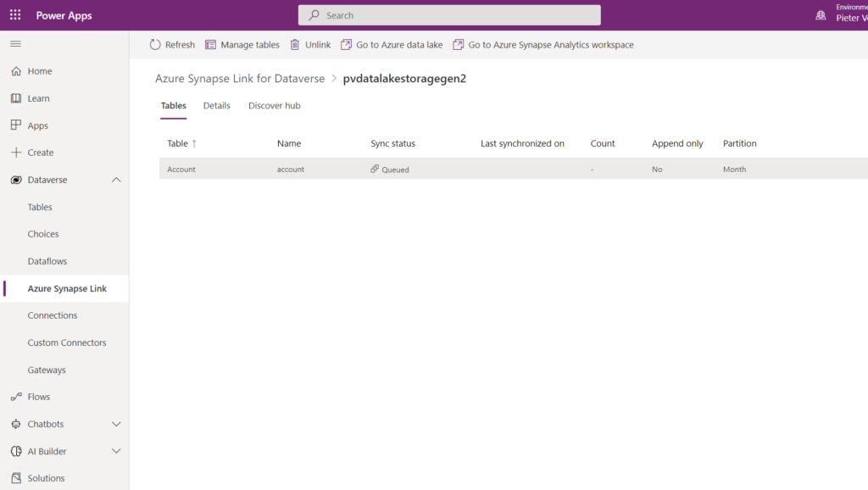
Task: Click the Apps grid icon
Action: coord(16,125)
